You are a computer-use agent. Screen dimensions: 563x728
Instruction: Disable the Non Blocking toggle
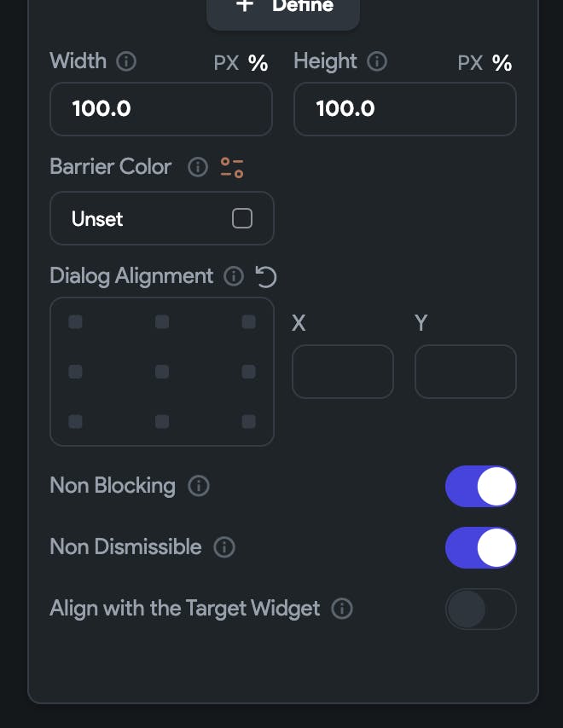[x=480, y=486]
